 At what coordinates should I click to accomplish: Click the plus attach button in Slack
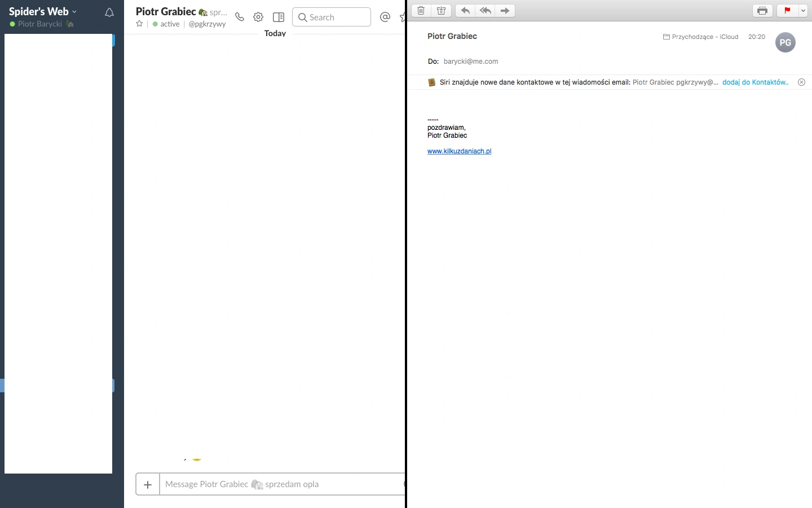coord(148,484)
